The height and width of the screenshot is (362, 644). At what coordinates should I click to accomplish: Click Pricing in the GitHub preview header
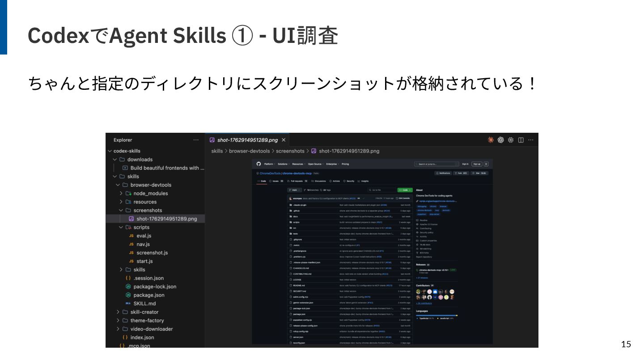[x=345, y=164]
